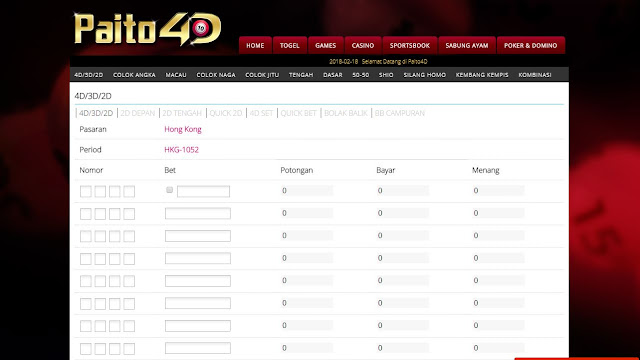Focus the first row Bet amount field
The width and height of the screenshot is (640, 360).
tap(203, 191)
